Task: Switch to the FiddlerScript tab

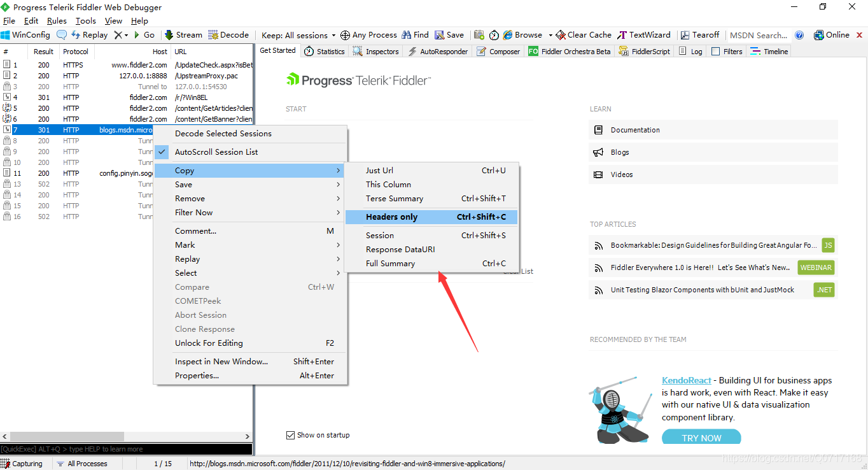Action: coord(645,52)
